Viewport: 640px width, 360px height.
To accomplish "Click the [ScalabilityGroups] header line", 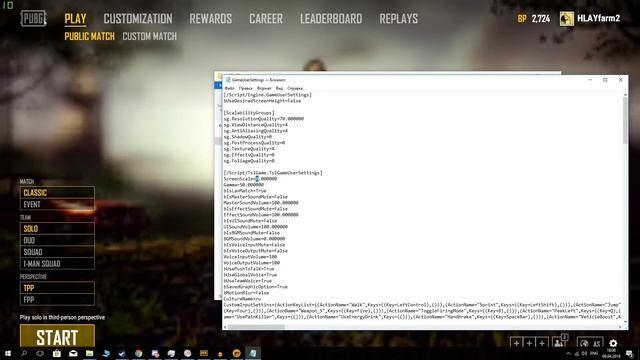I will (x=249, y=113).
